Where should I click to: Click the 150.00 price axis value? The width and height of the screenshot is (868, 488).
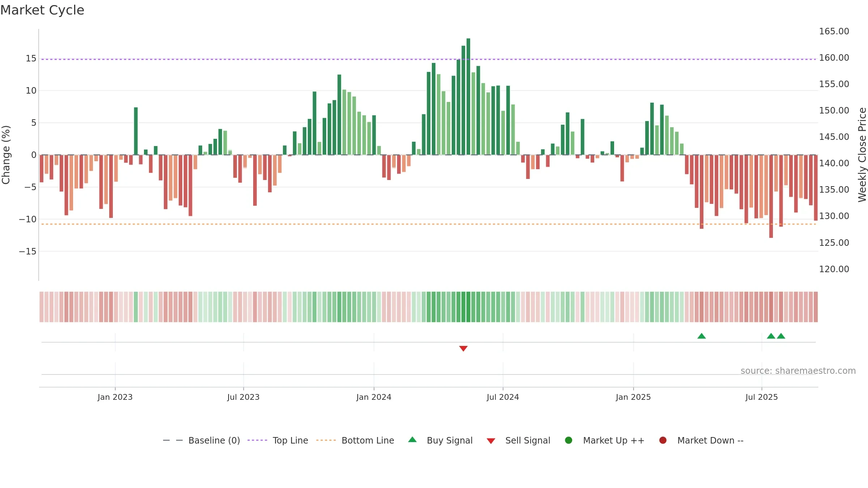834,111
